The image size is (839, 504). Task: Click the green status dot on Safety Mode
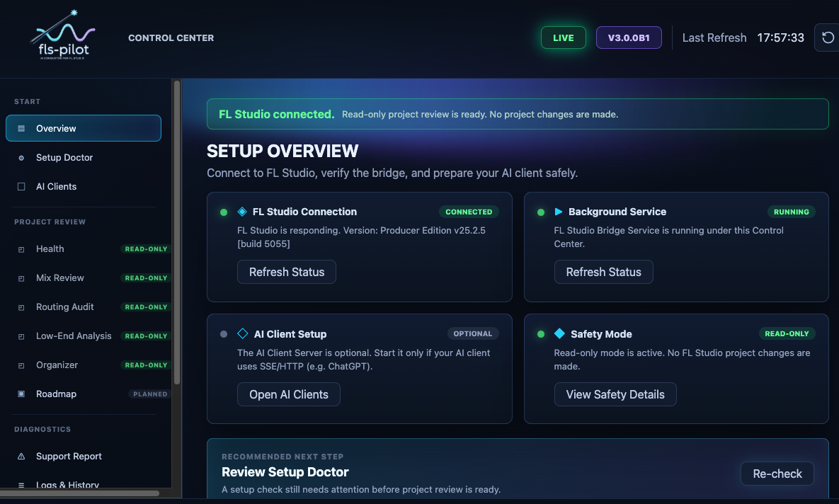click(541, 334)
